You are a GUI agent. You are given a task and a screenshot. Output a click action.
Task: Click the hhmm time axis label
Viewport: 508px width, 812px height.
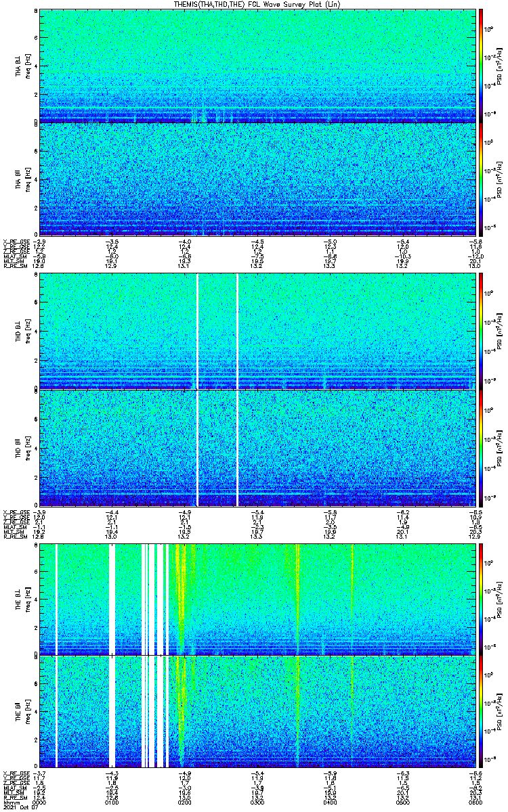[x=11, y=802]
